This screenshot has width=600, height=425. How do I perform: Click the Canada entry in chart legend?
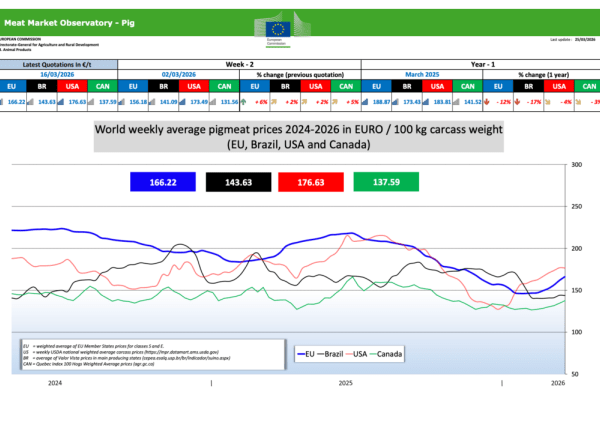click(386, 354)
